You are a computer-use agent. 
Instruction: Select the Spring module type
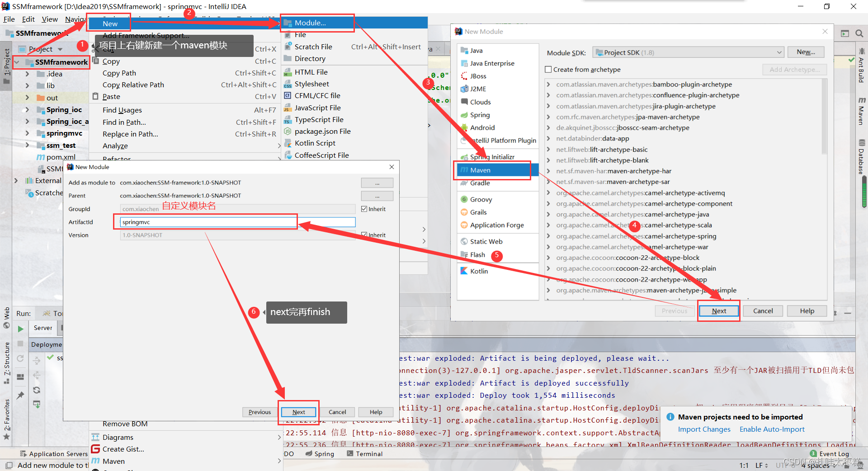[x=480, y=115]
